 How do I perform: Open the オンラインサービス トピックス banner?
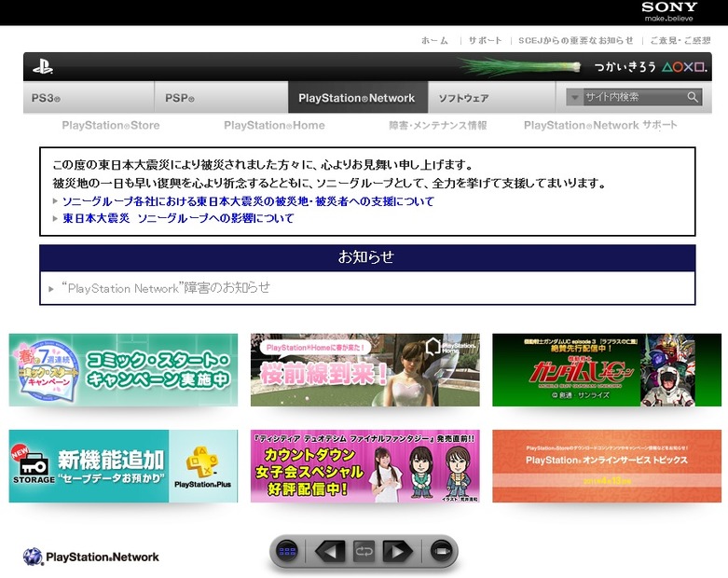click(607, 466)
